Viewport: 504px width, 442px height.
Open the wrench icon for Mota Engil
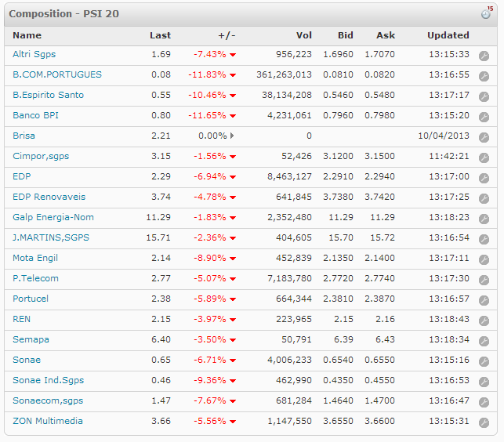click(x=484, y=259)
